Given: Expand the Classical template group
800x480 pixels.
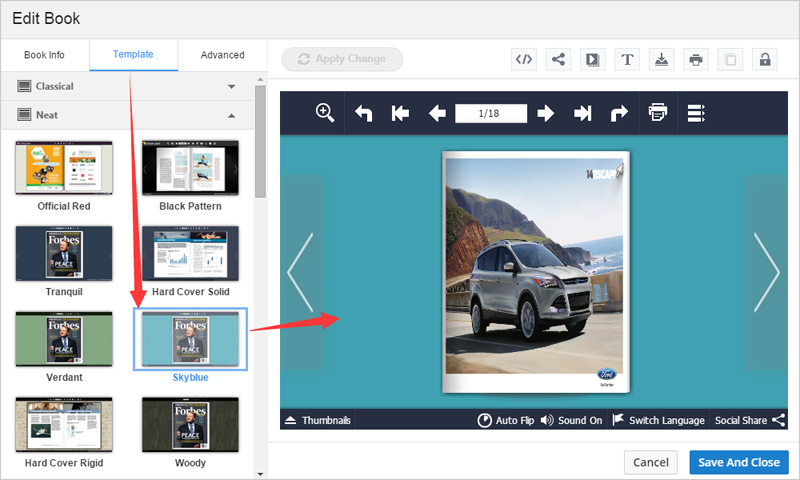Looking at the screenshot, I should point(232,87).
